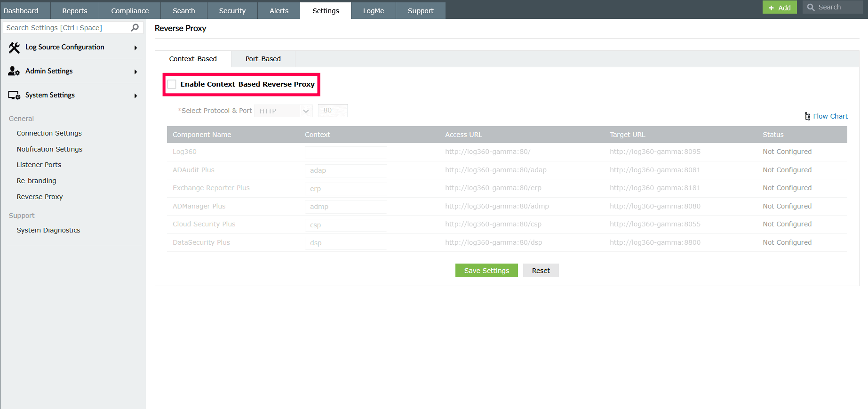
Task: Click the Reset button
Action: (541, 270)
